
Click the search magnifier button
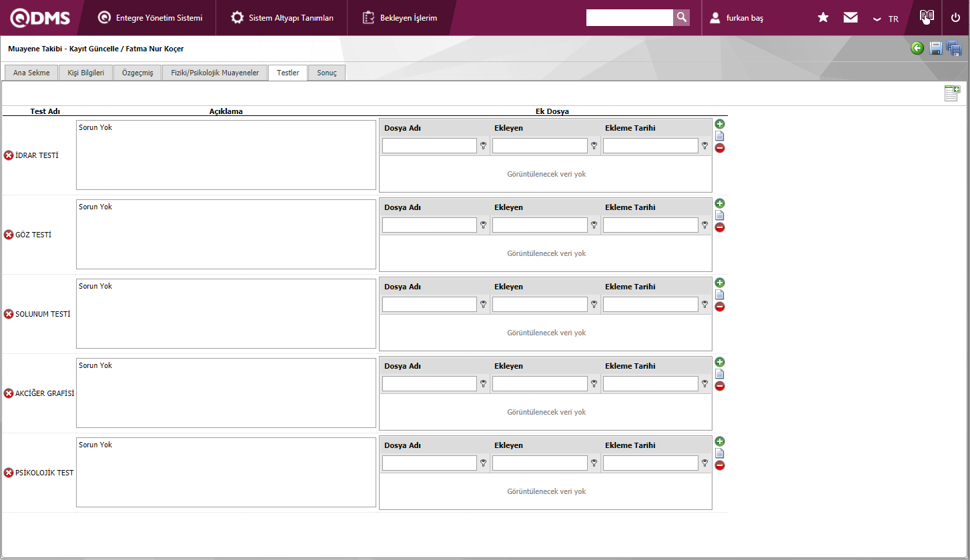[x=681, y=18]
